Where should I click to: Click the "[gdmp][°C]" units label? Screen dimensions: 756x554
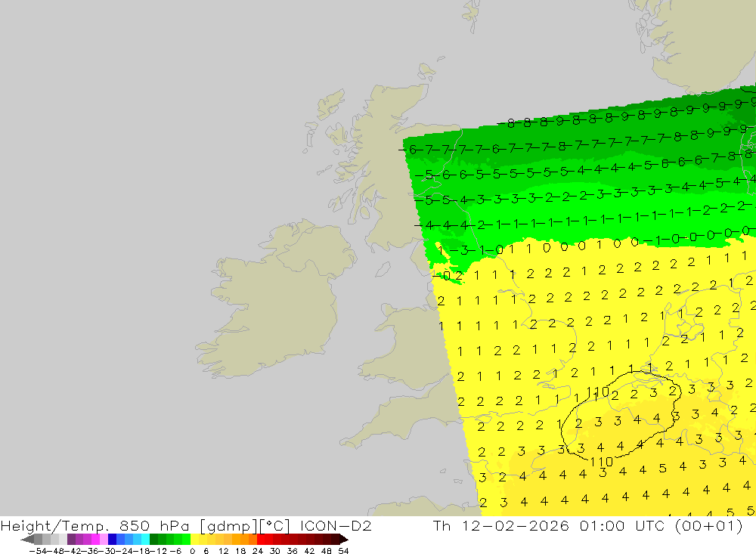coord(245,525)
